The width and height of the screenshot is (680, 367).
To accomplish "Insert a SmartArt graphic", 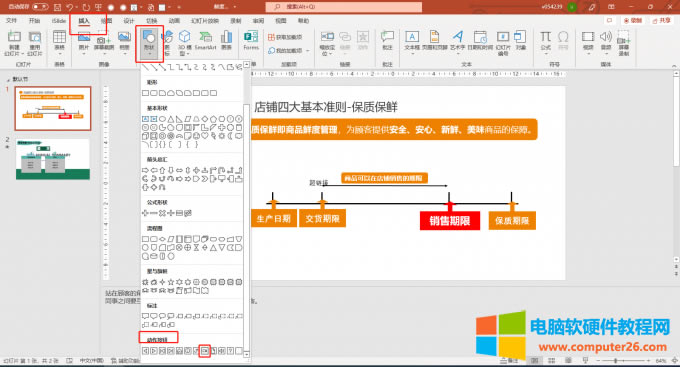I will tap(205, 41).
